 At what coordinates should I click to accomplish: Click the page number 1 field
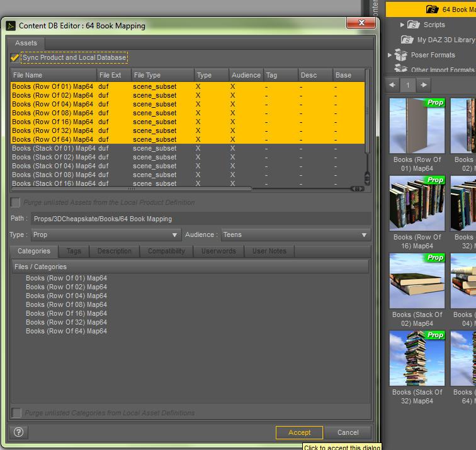click(408, 85)
